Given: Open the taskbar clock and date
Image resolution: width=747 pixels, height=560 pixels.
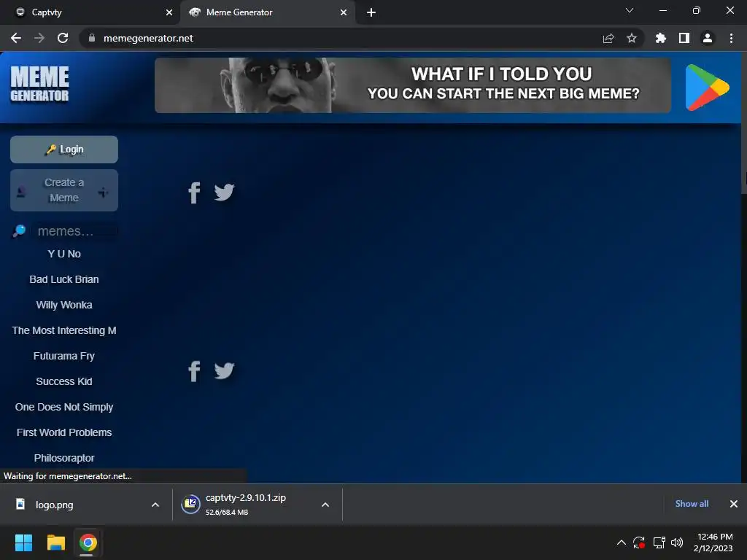Looking at the screenshot, I should tap(713, 542).
